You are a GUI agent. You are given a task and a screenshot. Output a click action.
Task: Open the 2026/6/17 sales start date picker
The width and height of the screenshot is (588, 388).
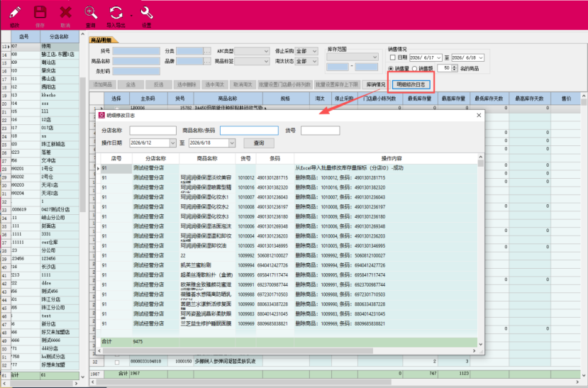click(438, 57)
